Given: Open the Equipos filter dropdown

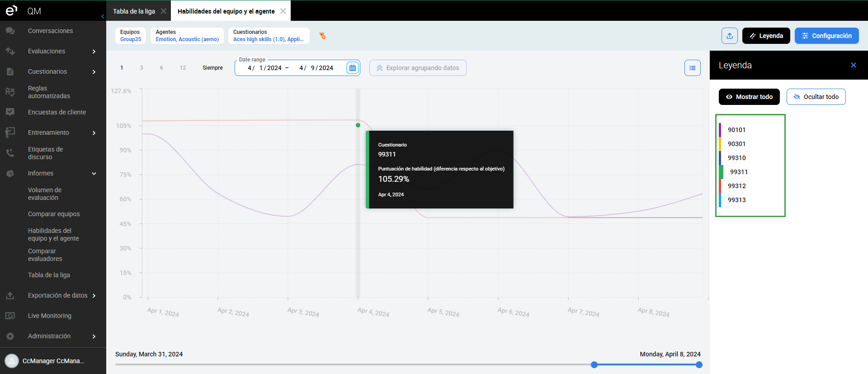Looking at the screenshot, I should pos(131,36).
